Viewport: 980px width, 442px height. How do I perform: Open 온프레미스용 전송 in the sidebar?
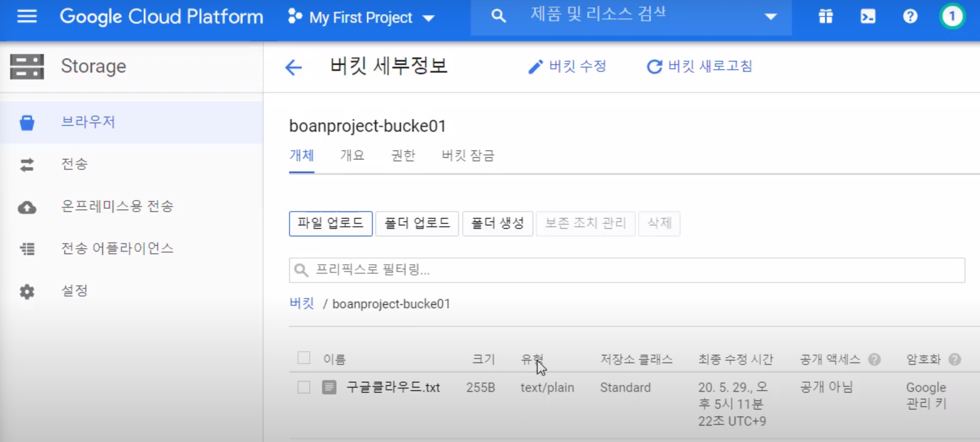click(x=131, y=207)
